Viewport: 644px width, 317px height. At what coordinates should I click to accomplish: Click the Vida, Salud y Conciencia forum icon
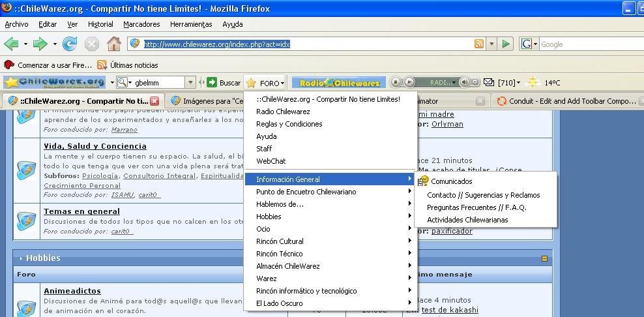pyautogui.click(x=27, y=170)
